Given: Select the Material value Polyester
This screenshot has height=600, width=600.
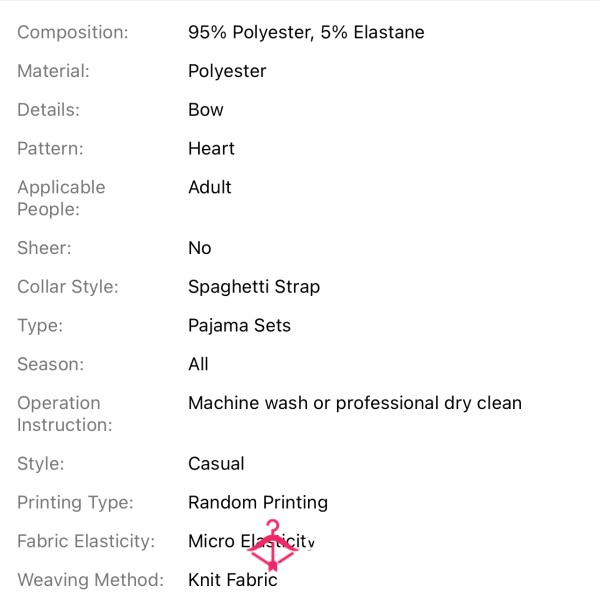Looking at the screenshot, I should click(227, 71).
